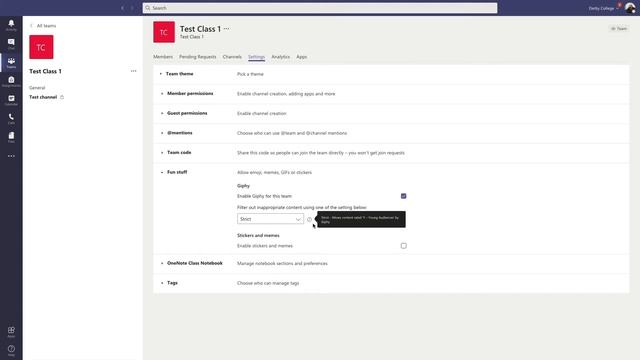Expand the Team theme section

(x=161, y=74)
